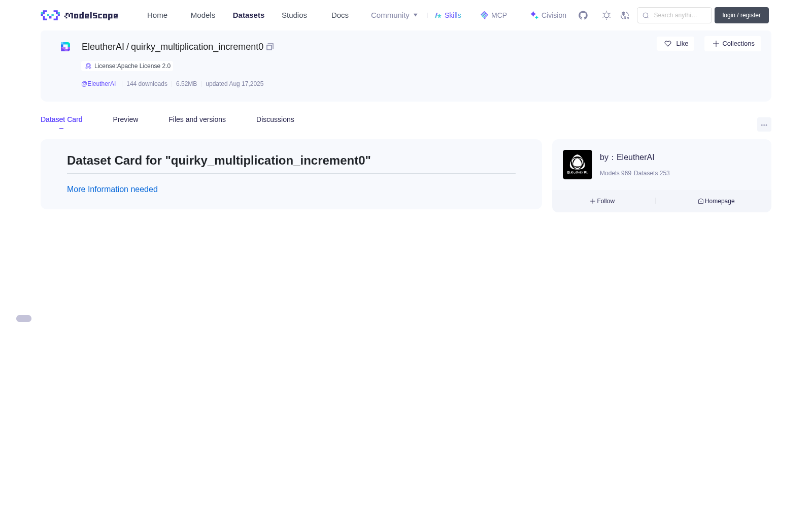Open the GitHub icon link
The image size is (812, 508).
pos(583,15)
